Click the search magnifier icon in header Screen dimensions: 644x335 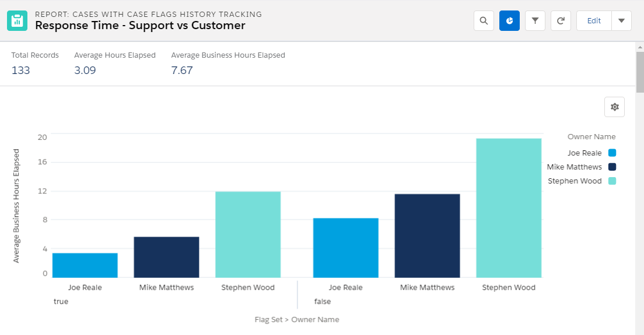(484, 21)
